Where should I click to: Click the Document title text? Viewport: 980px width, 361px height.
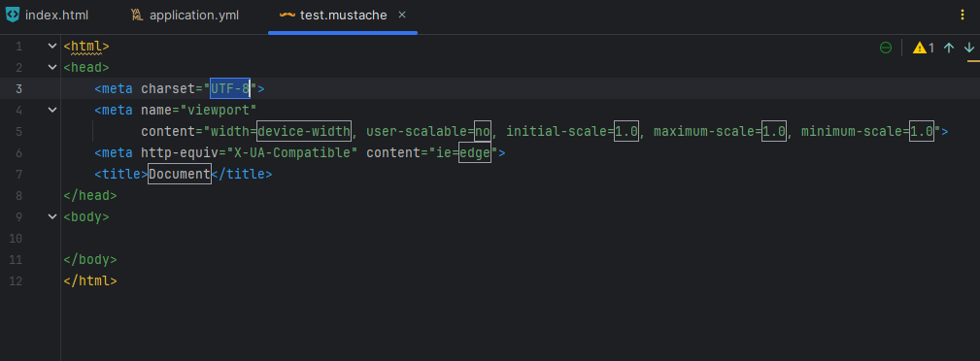180,175
